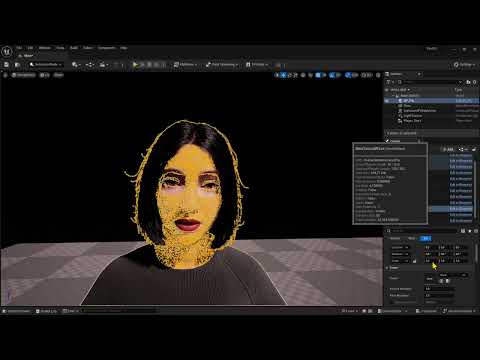
Task: Click the Type column header
Action: point(459,90)
